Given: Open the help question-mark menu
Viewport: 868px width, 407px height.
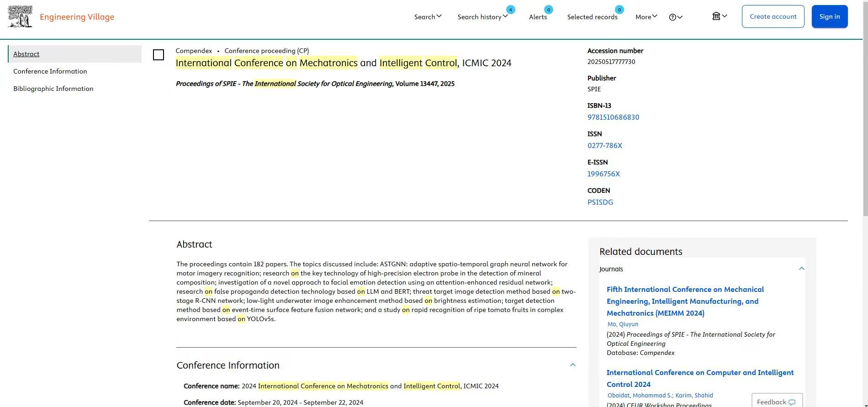Looking at the screenshot, I should [676, 17].
